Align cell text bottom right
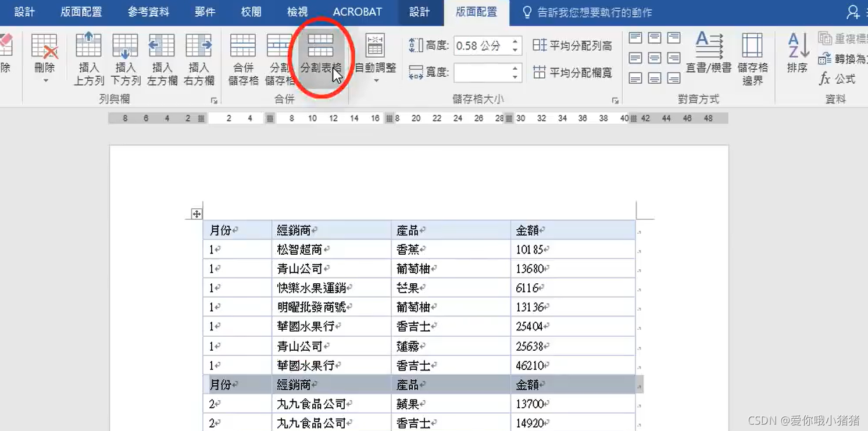 tap(674, 78)
